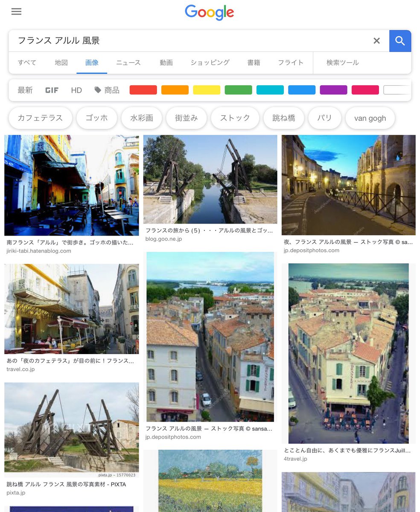Open the 動画 tab
Image resolution: width=420 pixels, height=512 pixels.
(x=166, y=62)
